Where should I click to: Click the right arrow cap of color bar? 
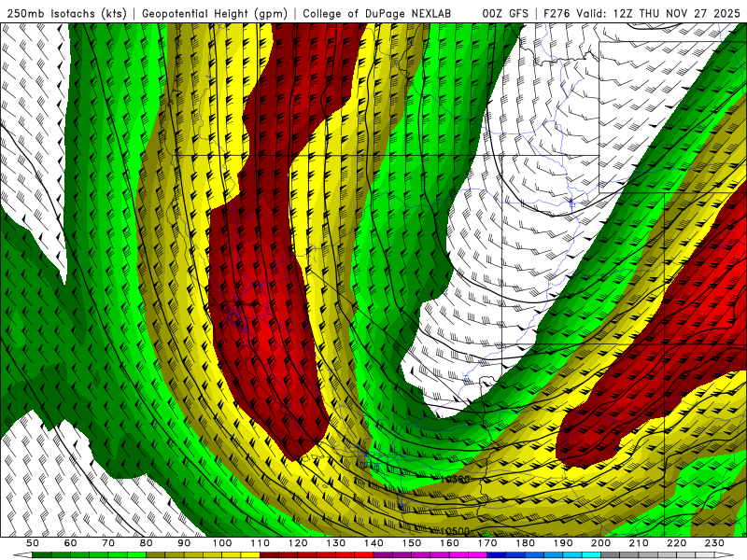(725, 554)
